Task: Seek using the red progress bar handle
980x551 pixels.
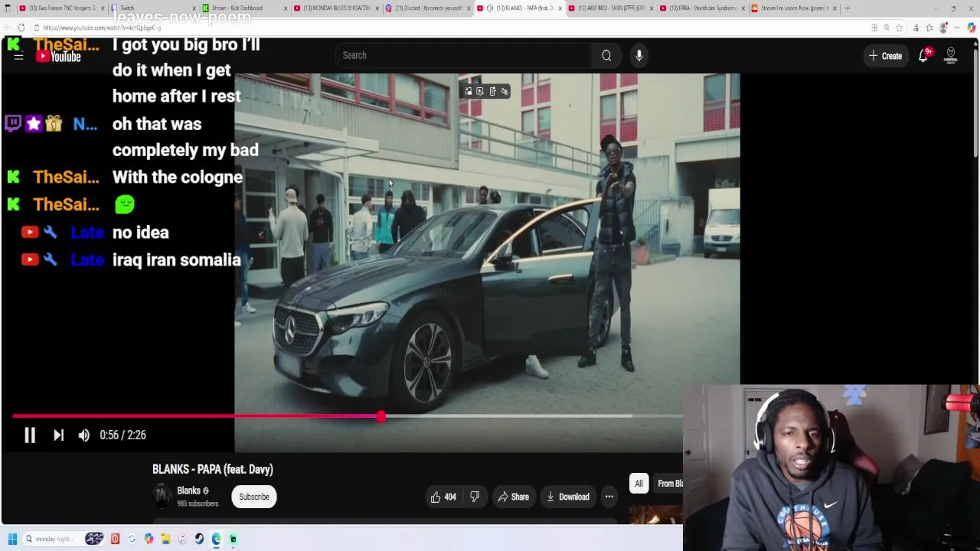Action: click(x=381, y=416)
